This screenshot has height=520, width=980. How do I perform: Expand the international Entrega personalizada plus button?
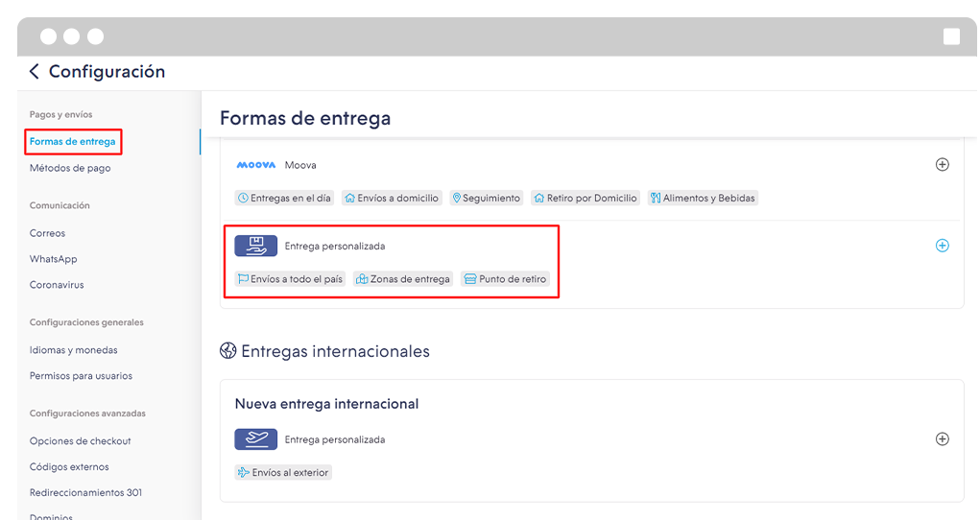[x=942, y=439]
